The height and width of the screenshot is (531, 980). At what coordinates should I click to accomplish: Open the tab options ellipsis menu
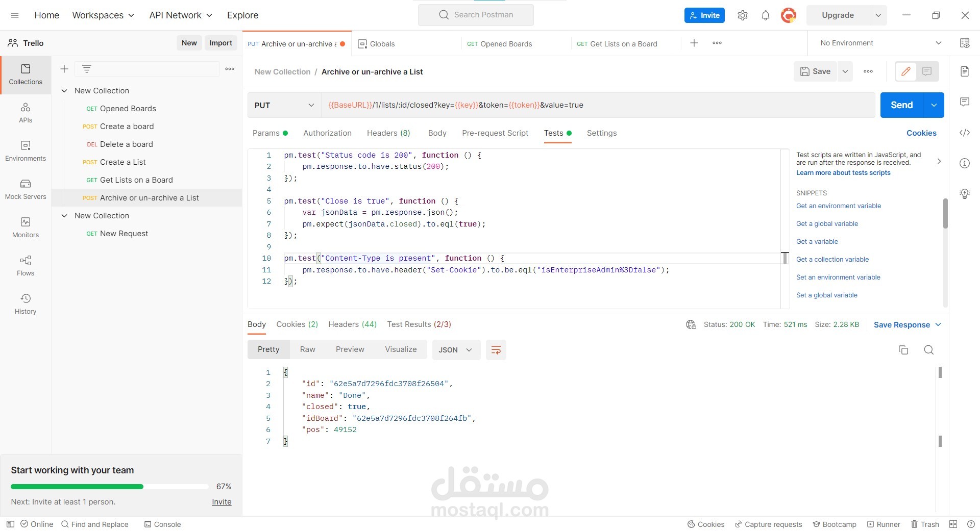pyautogui.click(x=717, y=43)
